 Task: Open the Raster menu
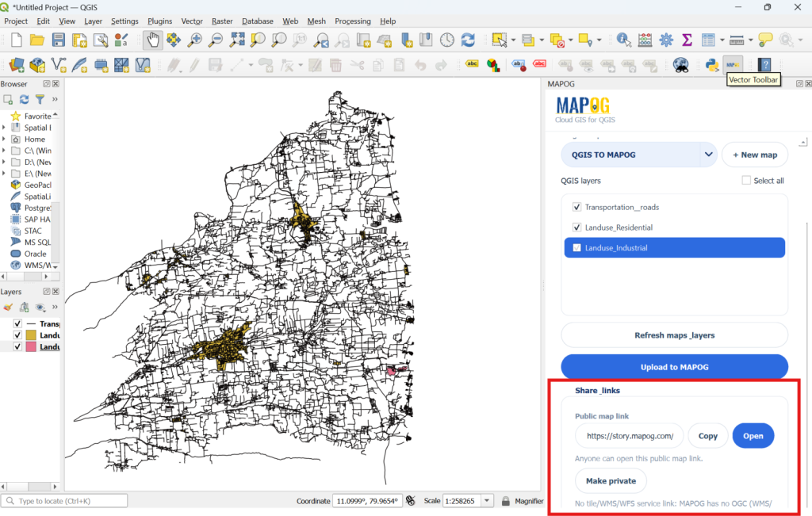[x=222, y=21]
